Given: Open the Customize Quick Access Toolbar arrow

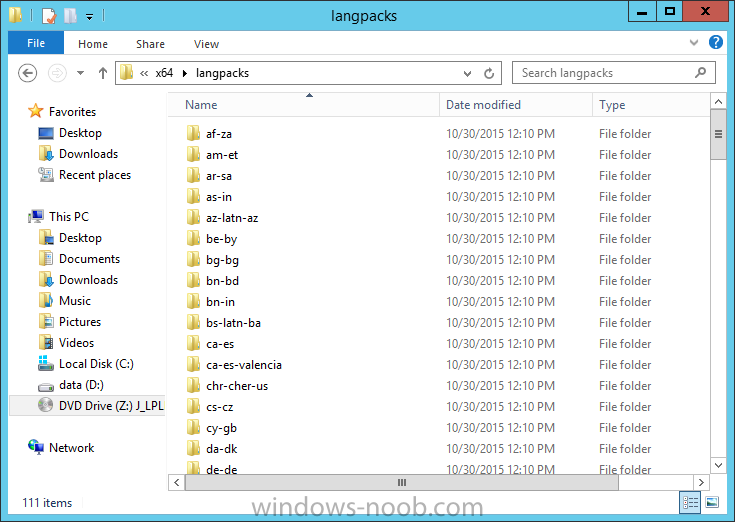Looking at the screenshot, I should click(x=89, y=17).
